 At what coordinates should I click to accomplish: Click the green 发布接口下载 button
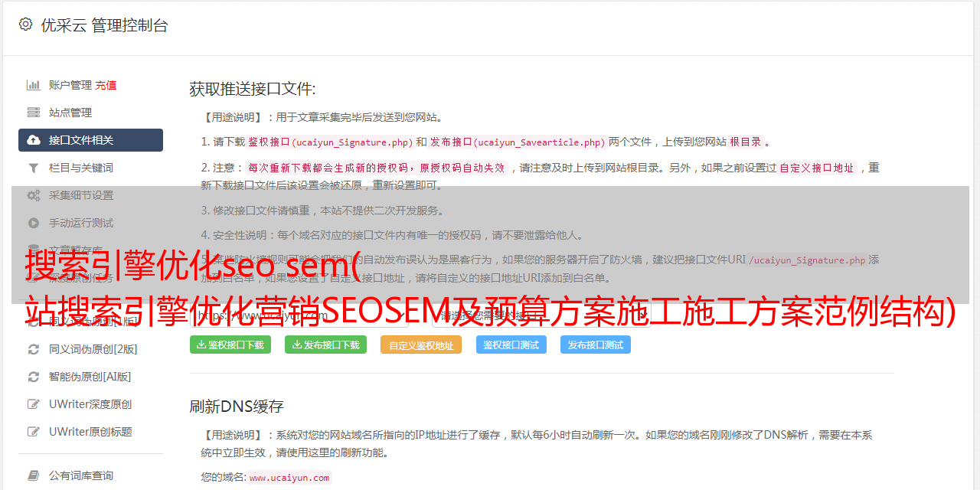click(x=325, y=345)
